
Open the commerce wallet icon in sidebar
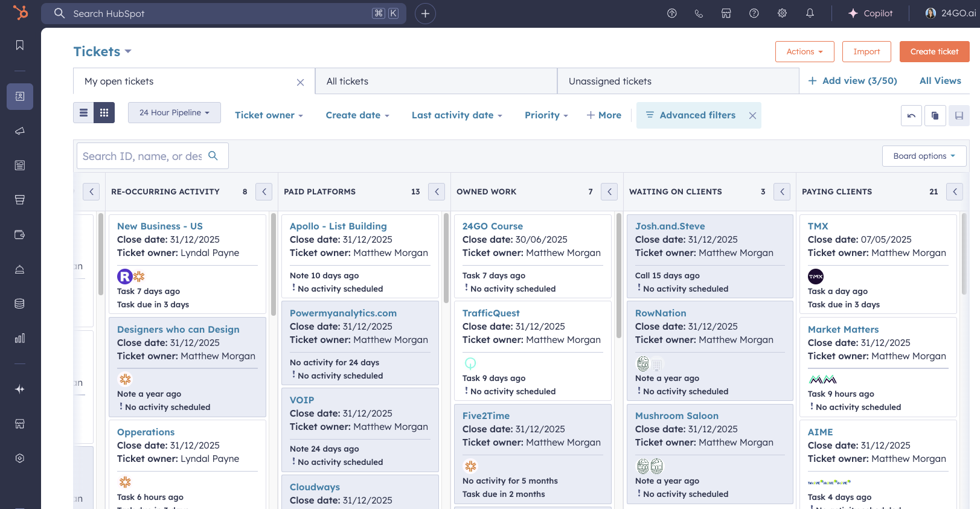[x=20, y=235]
